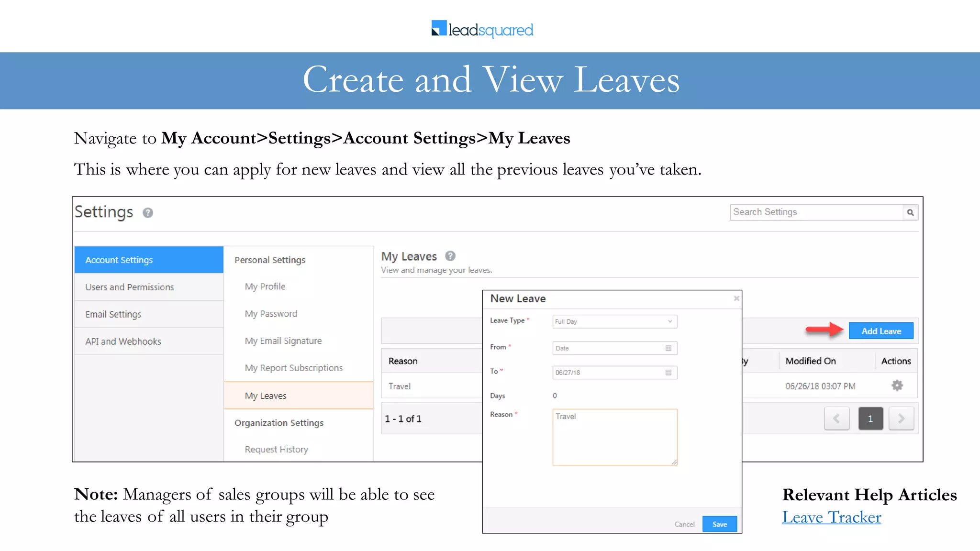
Task: Click the search magnifier icon in Settings
Action: [910, 212]
